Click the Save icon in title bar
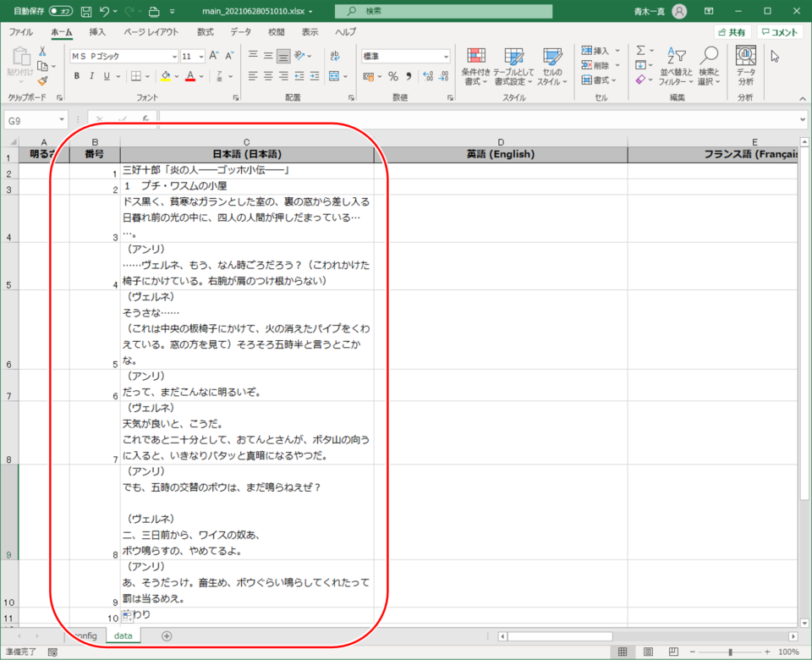812x660 pixels. click(x=85, y=12)
